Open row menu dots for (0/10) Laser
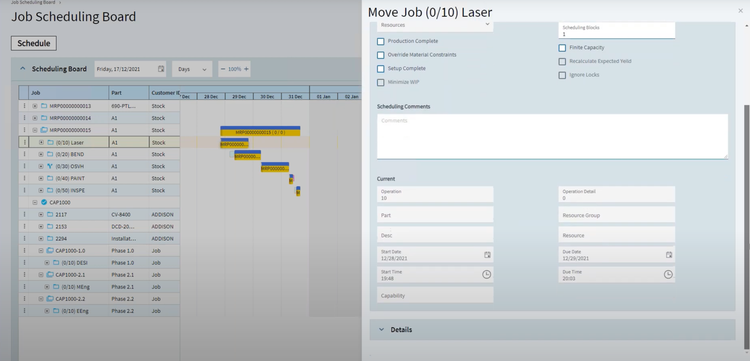 [24, 142]
